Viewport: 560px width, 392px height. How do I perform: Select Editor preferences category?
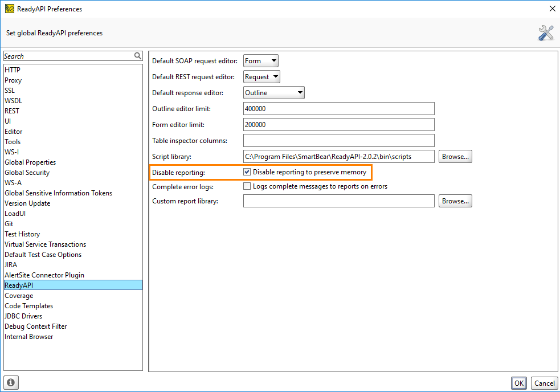(73, 132)
